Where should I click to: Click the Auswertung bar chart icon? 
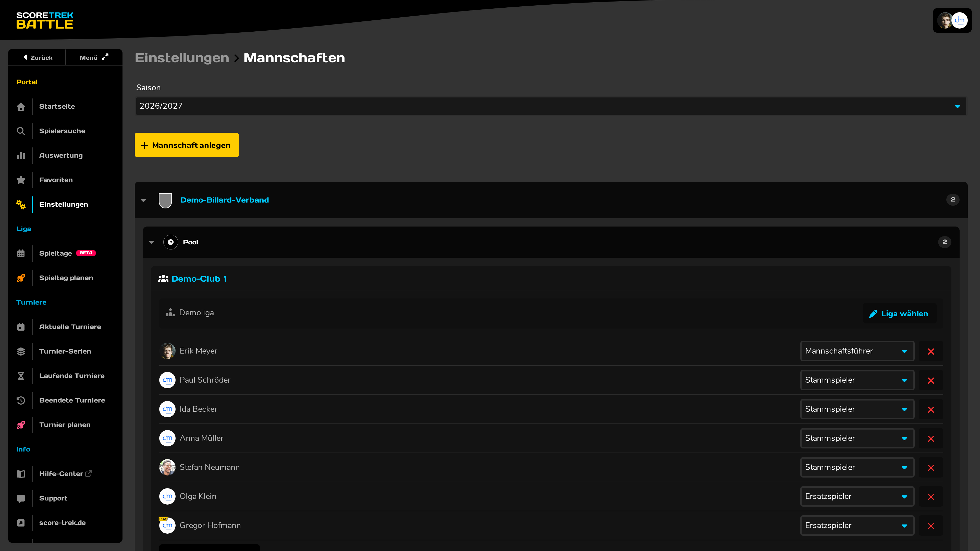tap(21, 156)
